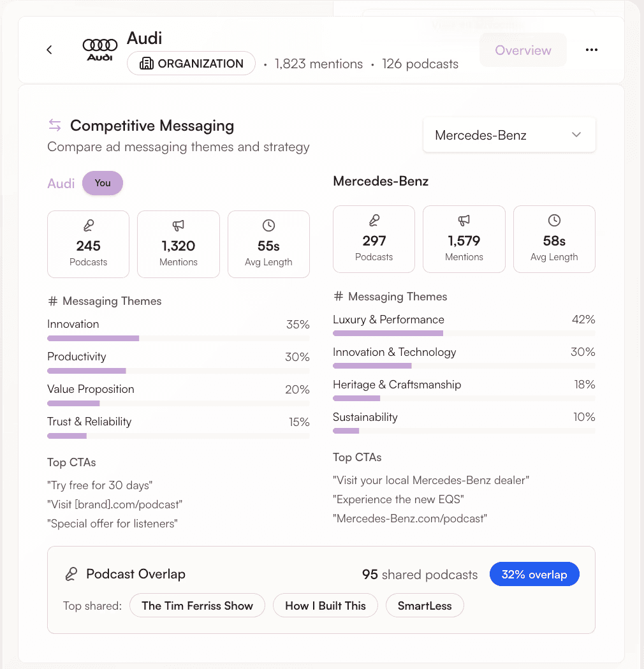Select The Tim Ferriss Show chip
Image resolution: width=644 pixels, height=669 pixels.
[x=197, y=605]
